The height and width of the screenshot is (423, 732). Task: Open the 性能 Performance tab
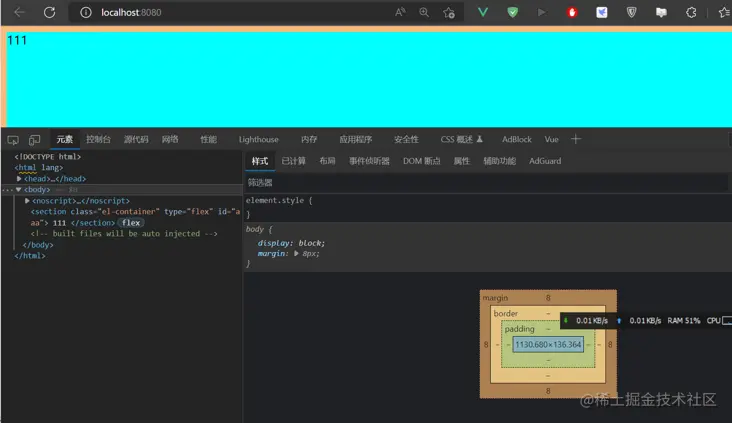208,139
